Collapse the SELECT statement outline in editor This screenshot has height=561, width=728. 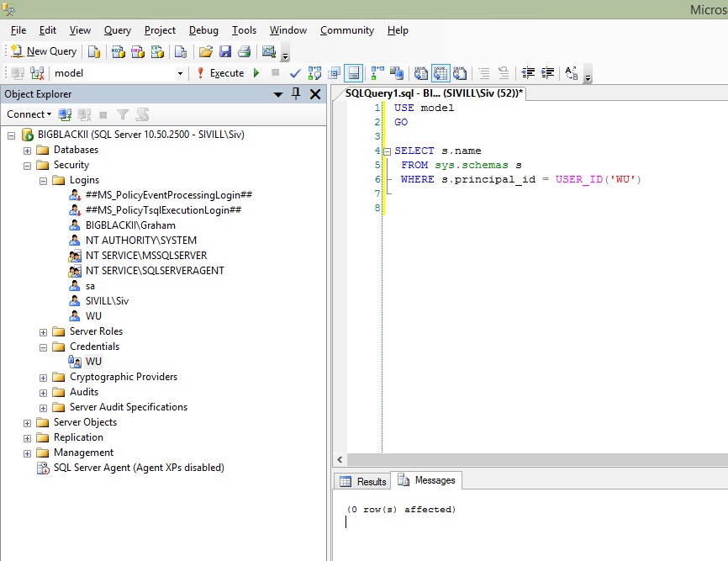[x=387, y=151]
